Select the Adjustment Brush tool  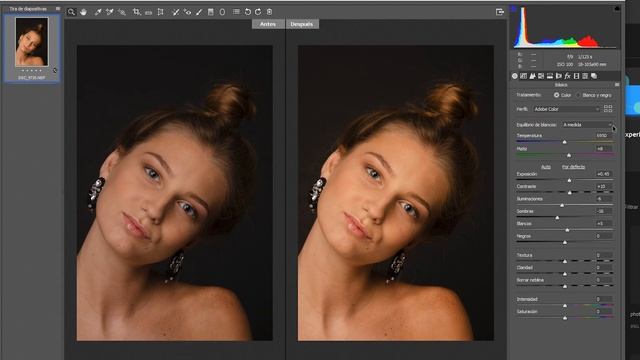pyautogui.click(x=199, y=12)
